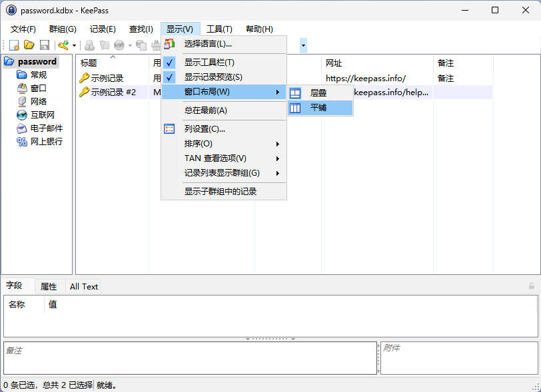
Task: Click the Add entry key icon
Action: [x=63, y=45]
